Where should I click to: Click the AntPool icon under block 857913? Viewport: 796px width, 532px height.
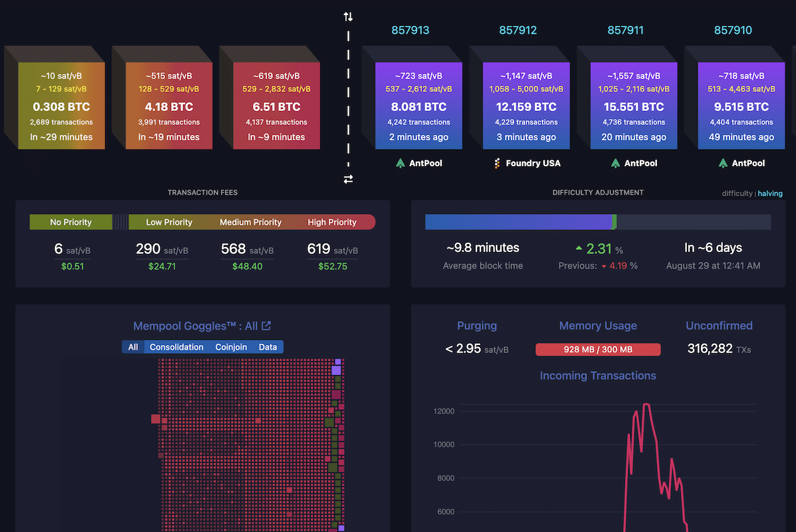pos(400,163)
